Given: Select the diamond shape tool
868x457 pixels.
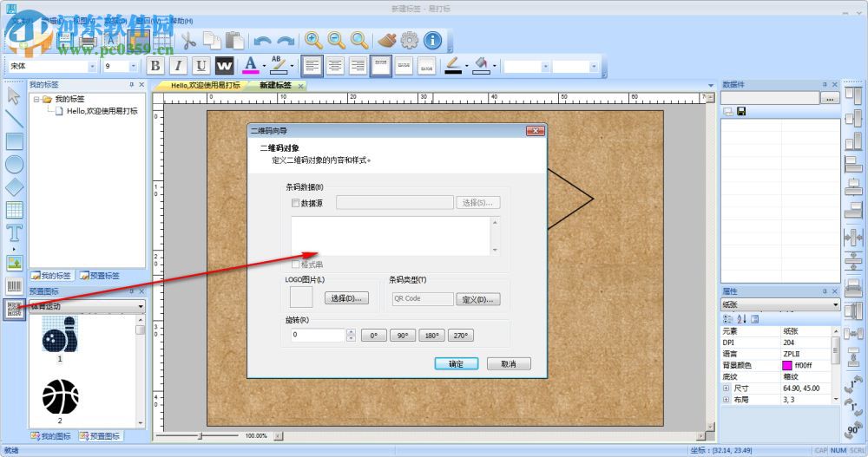Looking at the screenshot, I should (x=15, y=187).
